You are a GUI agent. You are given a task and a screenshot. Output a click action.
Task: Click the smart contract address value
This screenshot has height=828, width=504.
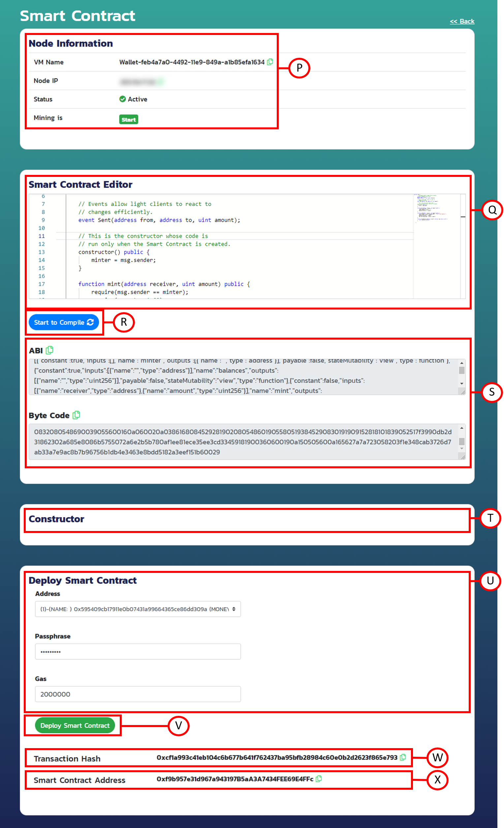(235, 778)
